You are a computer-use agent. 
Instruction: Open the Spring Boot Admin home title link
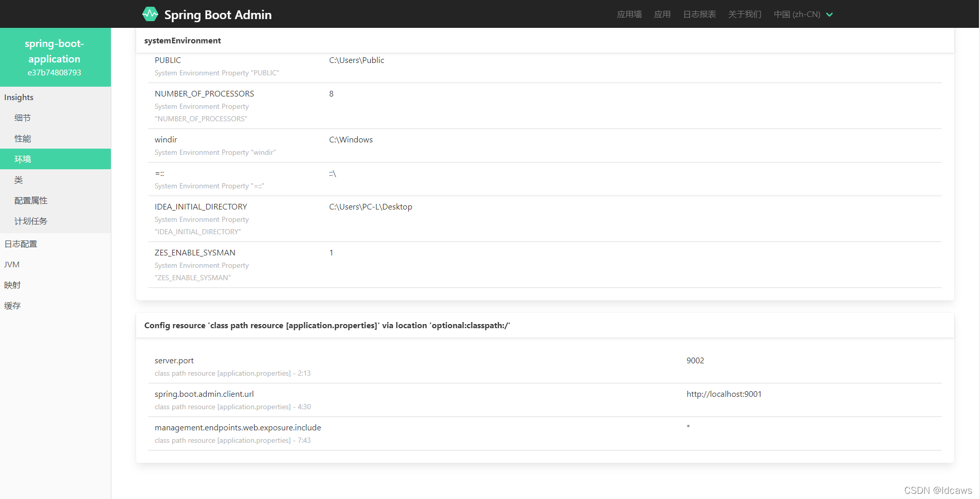218,14
